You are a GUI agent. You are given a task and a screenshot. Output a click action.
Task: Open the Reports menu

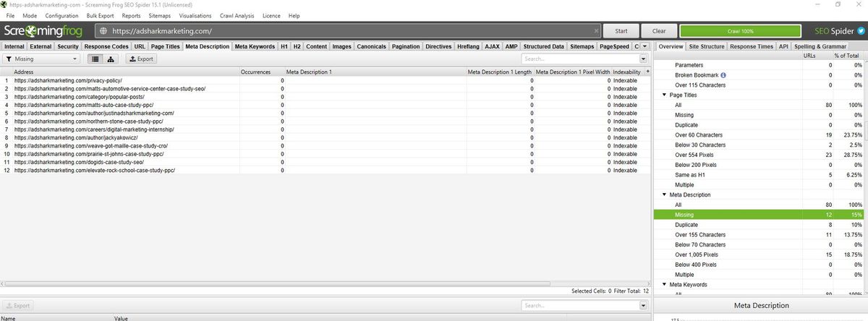point(132,15)
